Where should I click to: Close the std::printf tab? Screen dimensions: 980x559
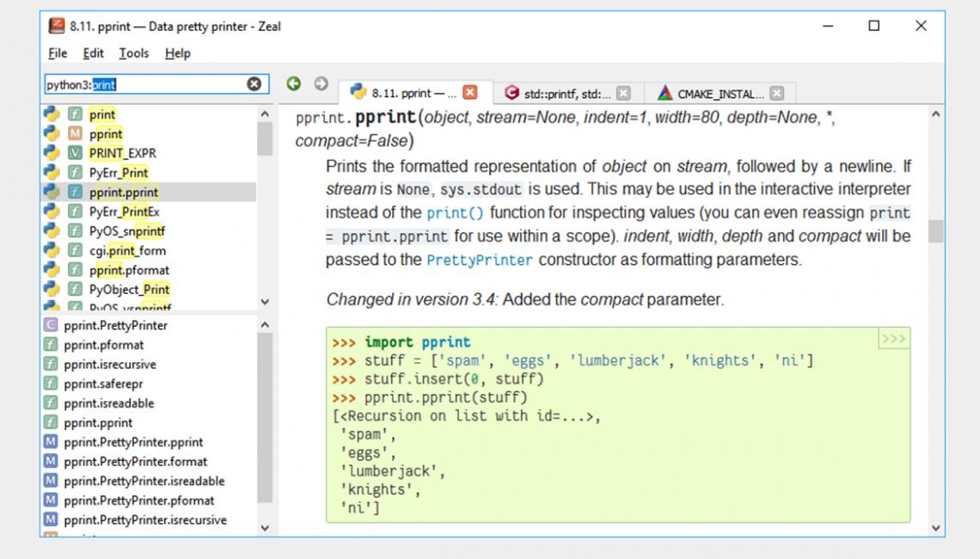coord(624,93)
